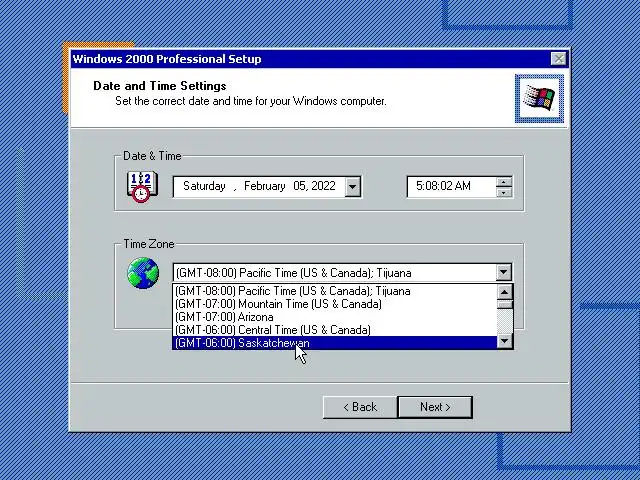Click the calendar and clock icon
Viewport: 640px width, 480px height.
tap(142, 187)
